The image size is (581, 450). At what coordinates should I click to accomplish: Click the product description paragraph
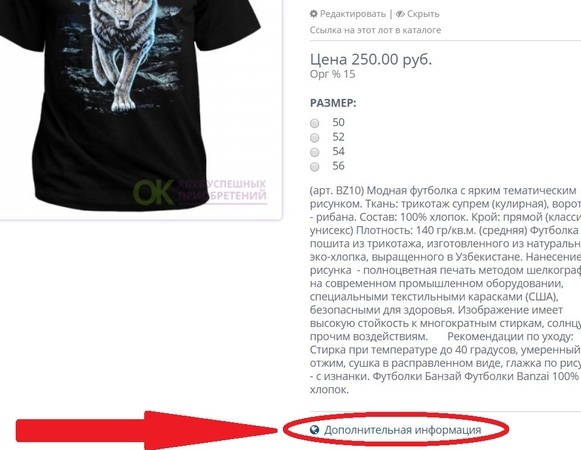click(x=445, y=290)
